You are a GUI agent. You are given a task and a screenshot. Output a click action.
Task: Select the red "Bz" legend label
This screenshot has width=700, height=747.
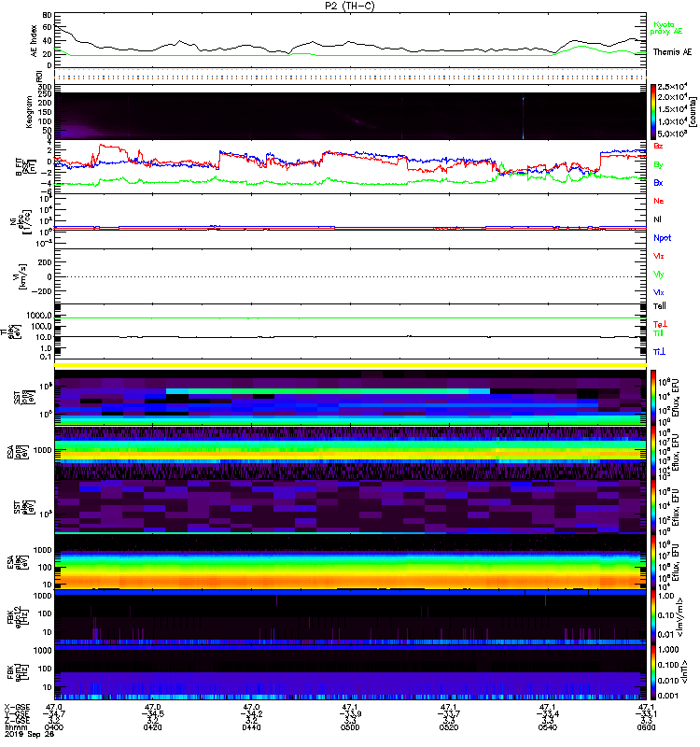[x=658, y=147]
